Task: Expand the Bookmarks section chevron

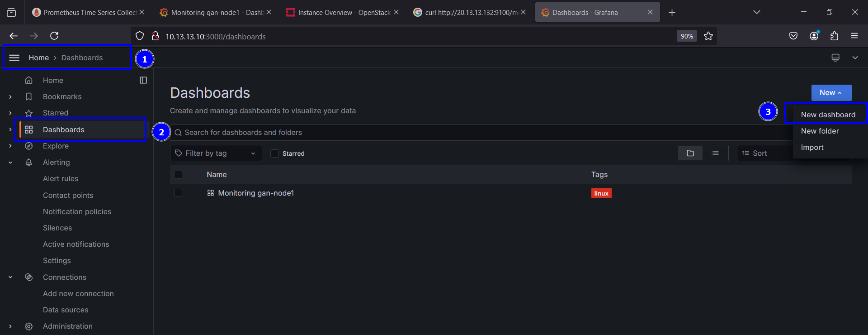Action: 10,96
